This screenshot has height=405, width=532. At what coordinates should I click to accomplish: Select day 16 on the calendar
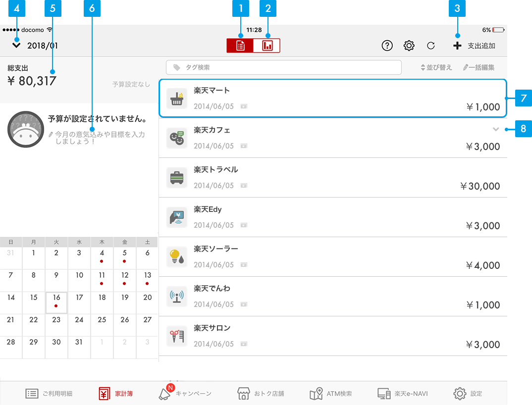tap(56, 302)
